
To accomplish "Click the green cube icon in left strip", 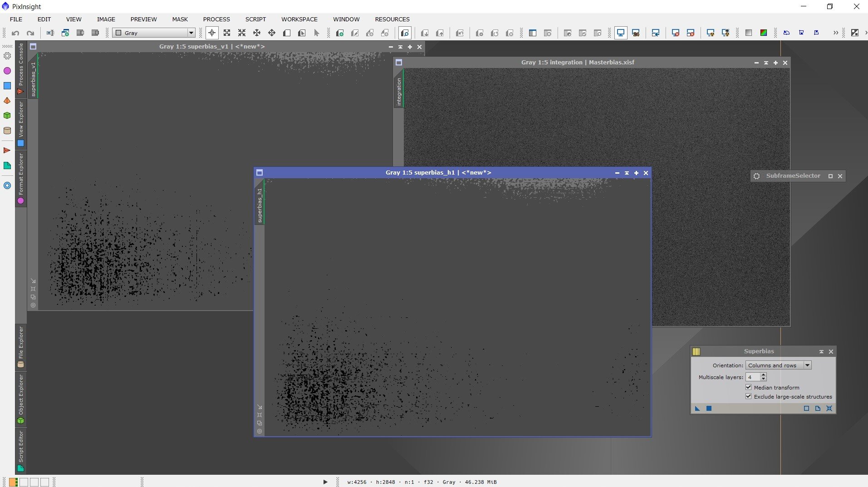I will coord(7,116).
